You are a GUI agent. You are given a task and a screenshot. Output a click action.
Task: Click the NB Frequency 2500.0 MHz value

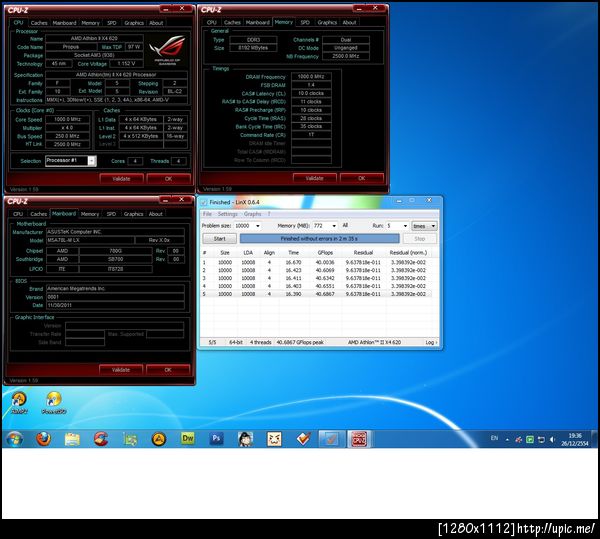point(346,56)
